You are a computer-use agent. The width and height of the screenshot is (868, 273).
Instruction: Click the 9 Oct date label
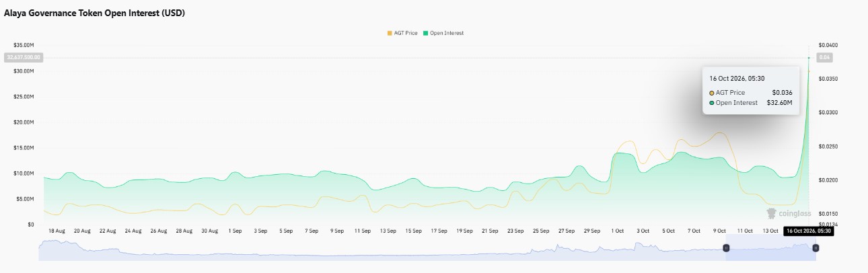click(719, 231)
